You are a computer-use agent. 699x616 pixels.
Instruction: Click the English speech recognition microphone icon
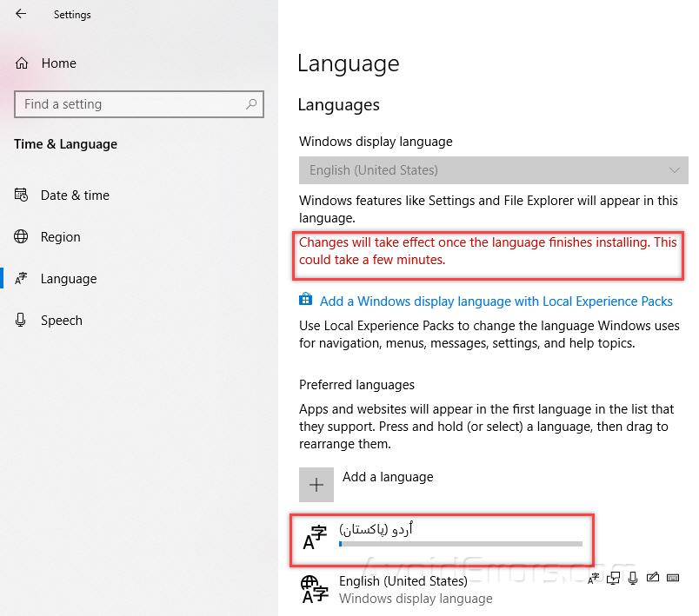[632, 578]
